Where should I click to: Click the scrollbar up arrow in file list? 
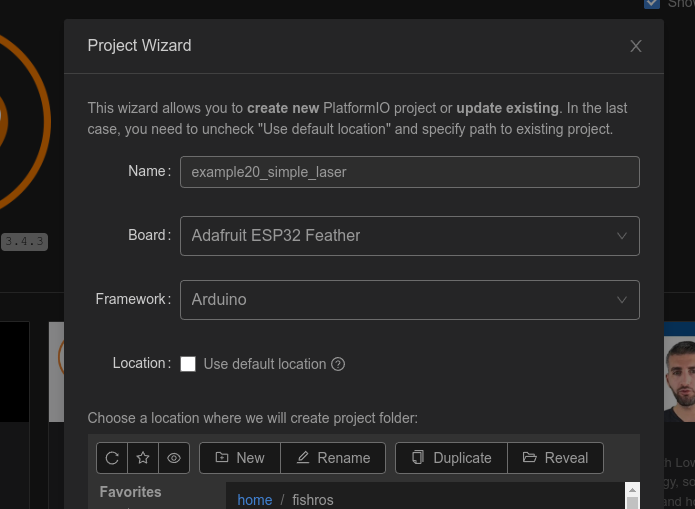(631, 490)
